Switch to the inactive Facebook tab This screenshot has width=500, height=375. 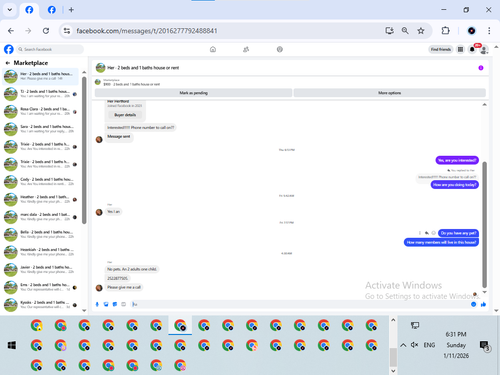click(52, 10)
